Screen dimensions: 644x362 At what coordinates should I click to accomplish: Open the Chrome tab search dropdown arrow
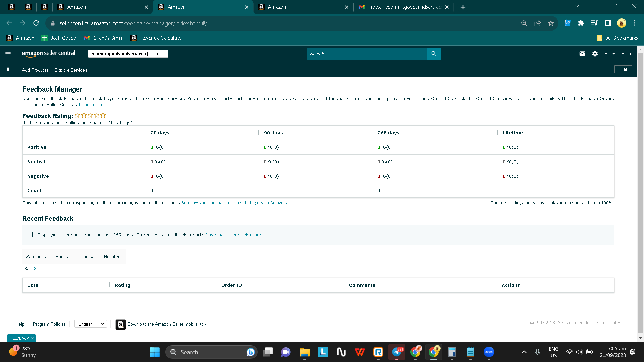(577, 6)
